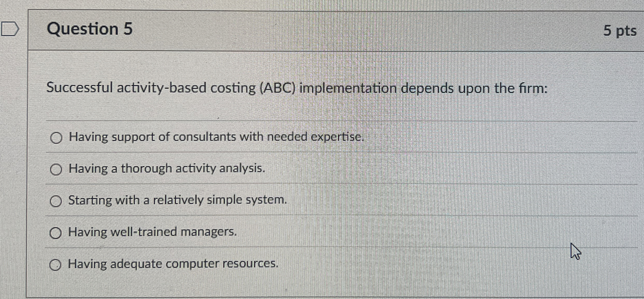Pick the 'Having adequate computer resources' radio button
644x299 pixels.
[56, 264]
